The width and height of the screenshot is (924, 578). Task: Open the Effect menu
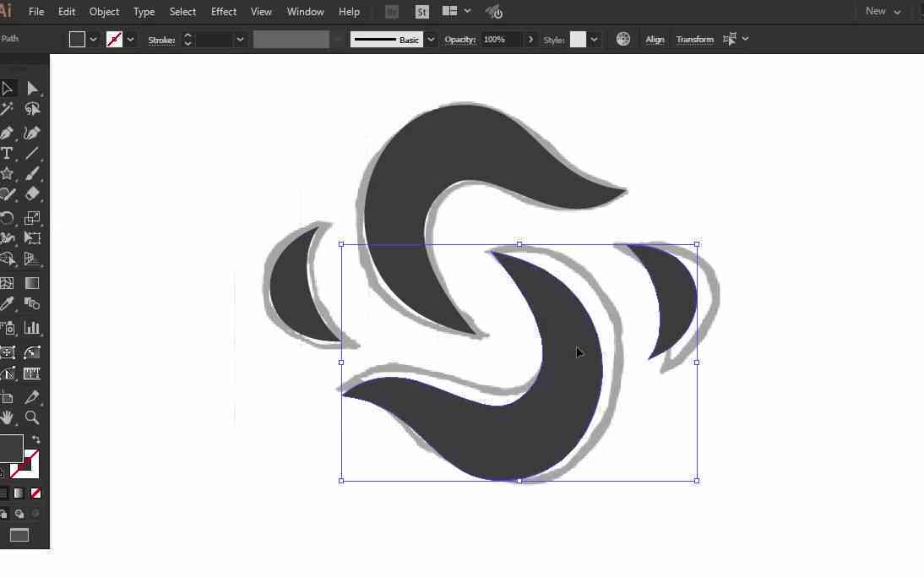(224, 12)
